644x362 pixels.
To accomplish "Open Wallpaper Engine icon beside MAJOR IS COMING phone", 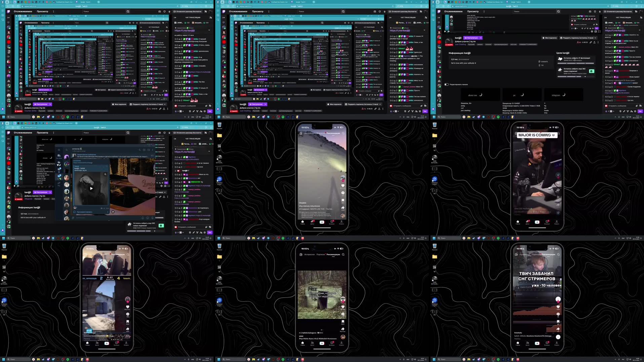I will coord(434,180).
